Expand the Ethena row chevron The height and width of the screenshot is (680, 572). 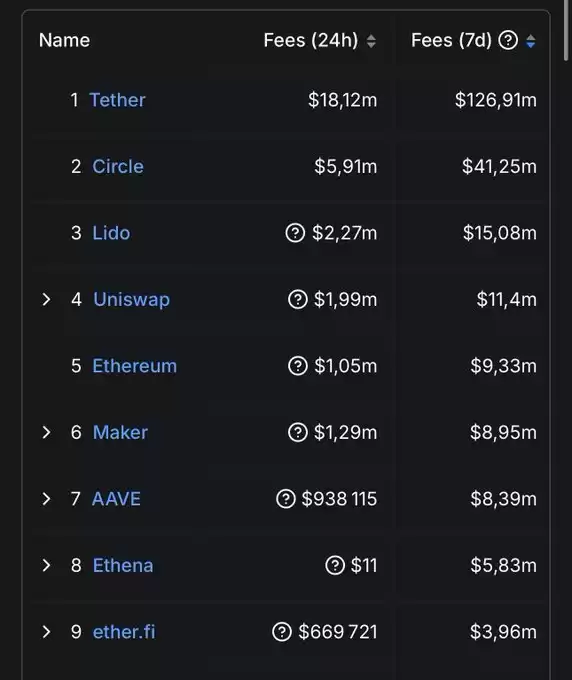[x=46, y=565]
